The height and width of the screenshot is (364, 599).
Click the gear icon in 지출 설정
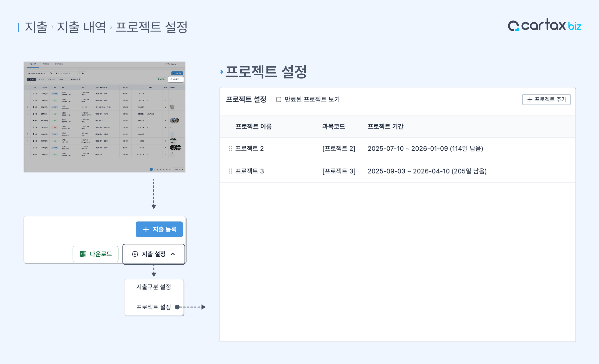135,254
